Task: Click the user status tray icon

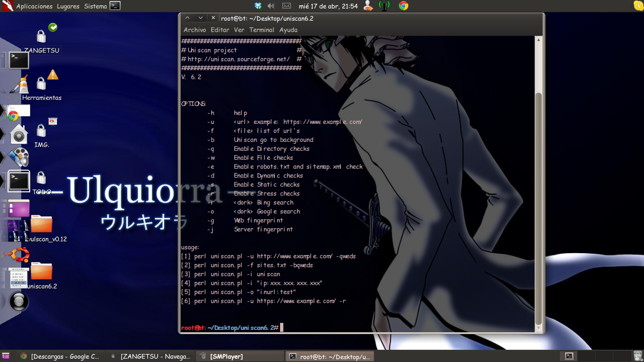Action: click(x=368, y=6)
